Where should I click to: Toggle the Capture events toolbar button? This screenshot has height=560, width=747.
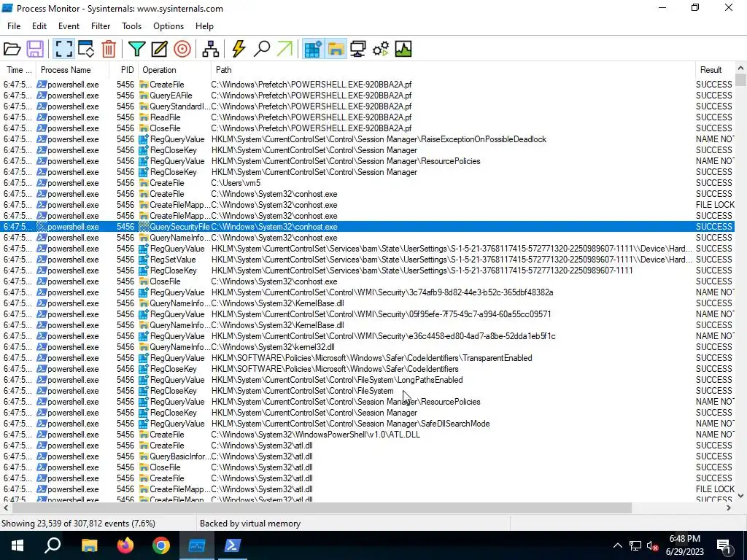[x=63, y=49]
